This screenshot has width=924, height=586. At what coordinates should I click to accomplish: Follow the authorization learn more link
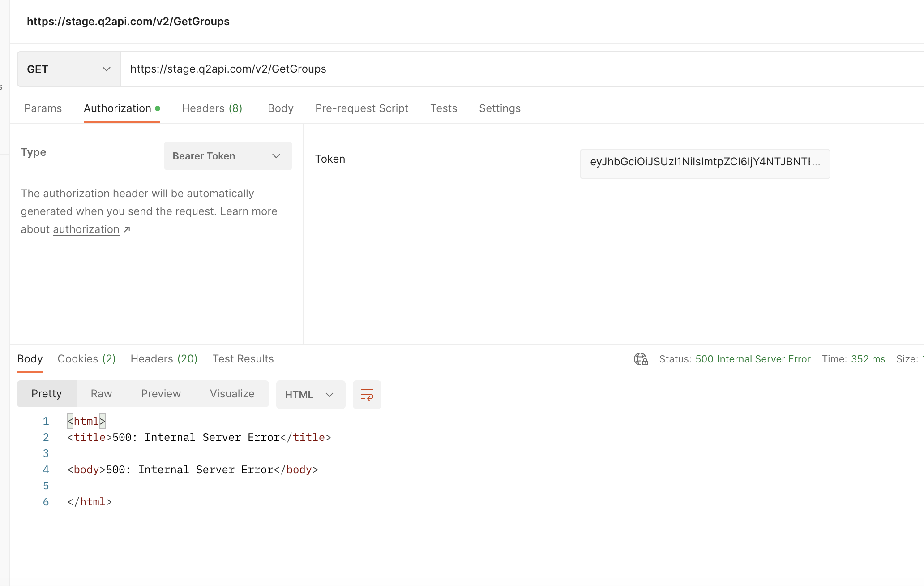(x=86, y=229)
